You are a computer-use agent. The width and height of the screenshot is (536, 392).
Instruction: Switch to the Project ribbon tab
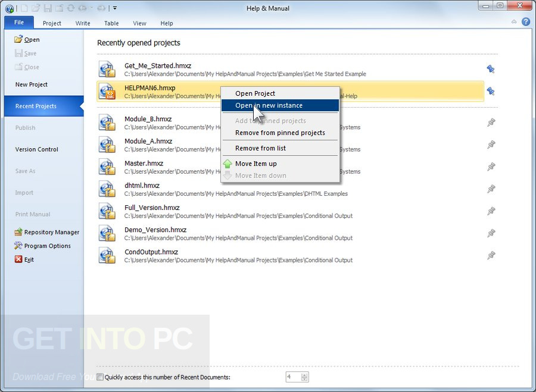pos(52,23)
